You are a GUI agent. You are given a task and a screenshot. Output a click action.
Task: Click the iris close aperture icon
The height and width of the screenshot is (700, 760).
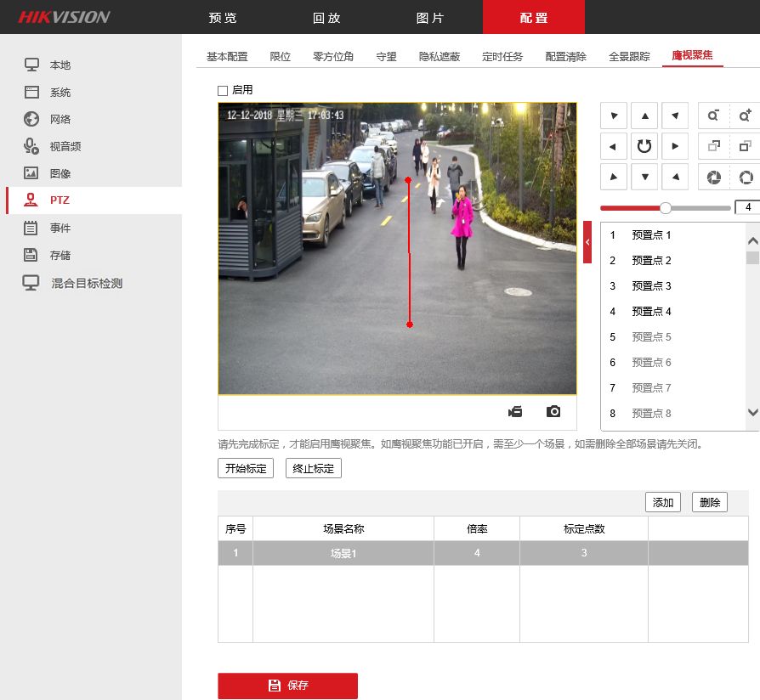click(713, 177)
